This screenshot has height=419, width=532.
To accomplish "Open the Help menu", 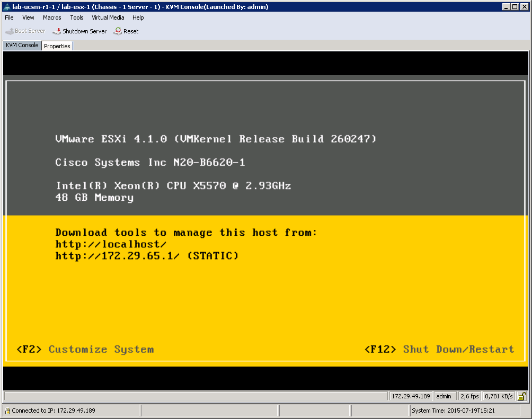I will pyautogui.click(x=138, y=17).
